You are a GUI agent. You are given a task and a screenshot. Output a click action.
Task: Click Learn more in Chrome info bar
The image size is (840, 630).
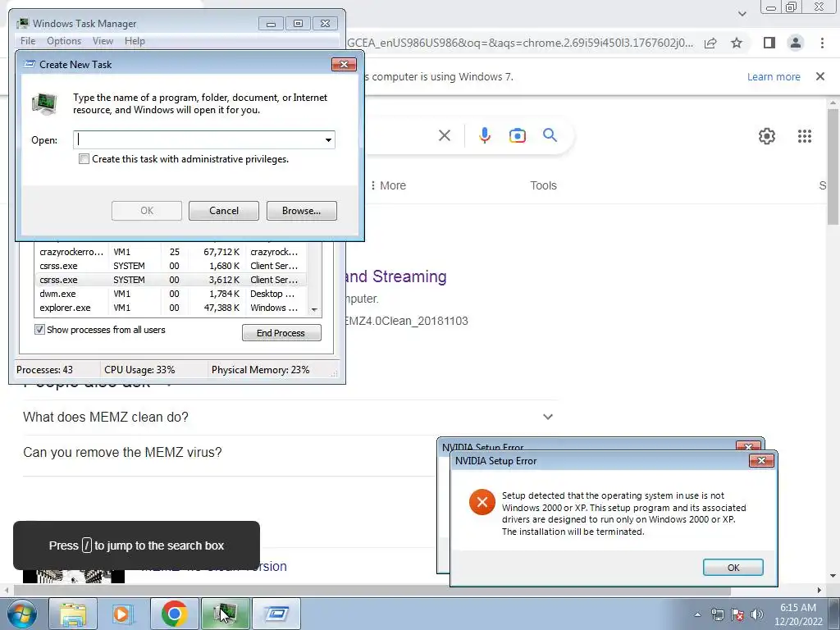click(774, 76)
